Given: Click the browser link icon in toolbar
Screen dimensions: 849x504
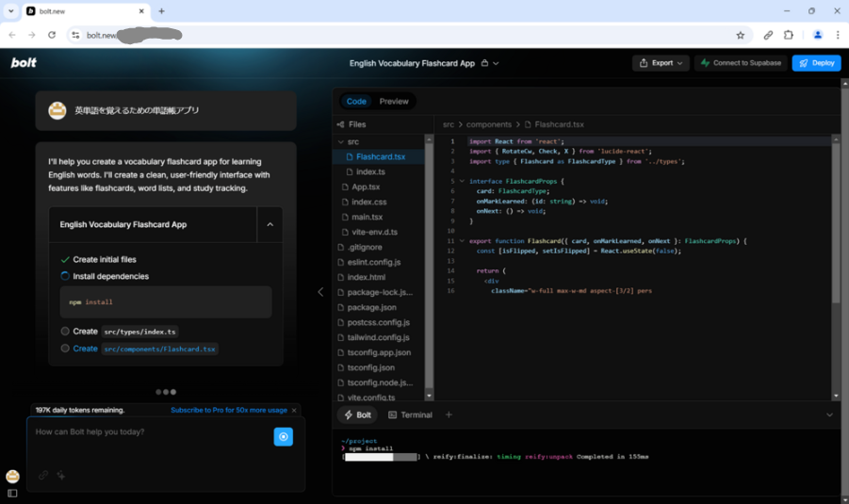Looking at the screenshot, I should point(768,35).
